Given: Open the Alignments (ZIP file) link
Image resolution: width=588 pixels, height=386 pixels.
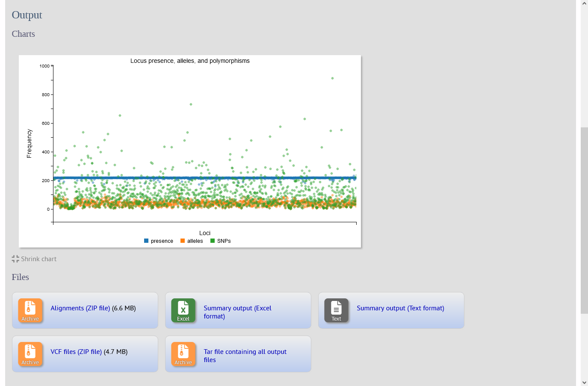Looking at the screenshot, I should (x=80, y=308).
